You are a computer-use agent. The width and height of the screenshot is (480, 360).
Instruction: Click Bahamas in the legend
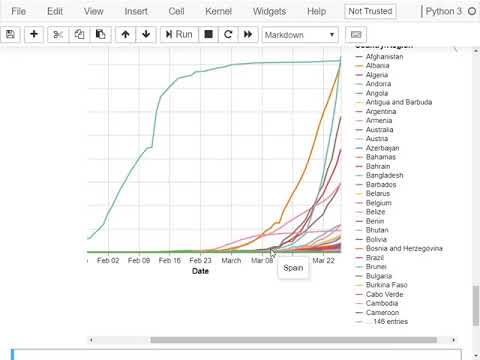point(381,157)
